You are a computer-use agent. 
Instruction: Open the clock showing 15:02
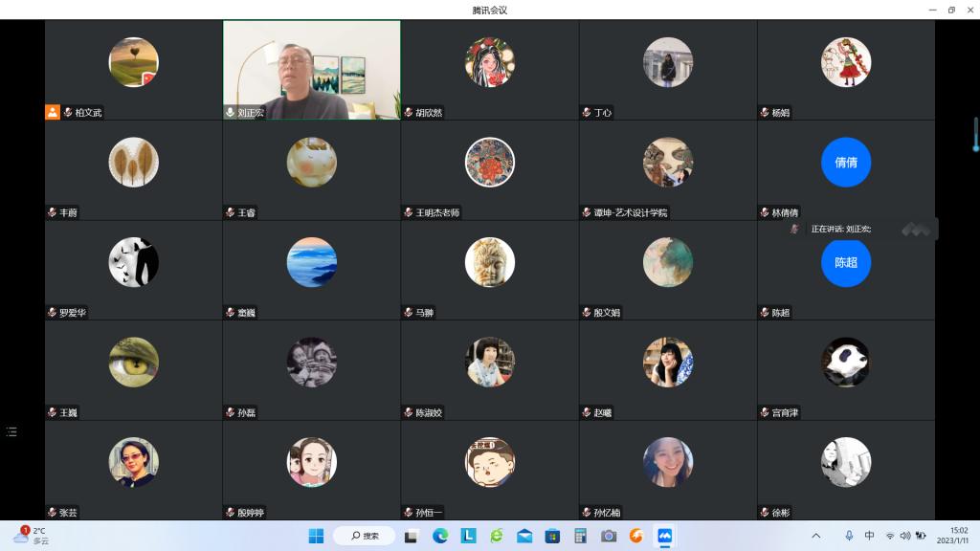click(958, 536)
